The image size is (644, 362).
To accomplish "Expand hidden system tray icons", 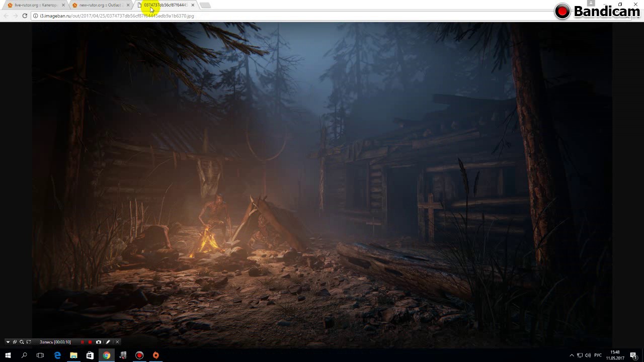I will point(572,355).
